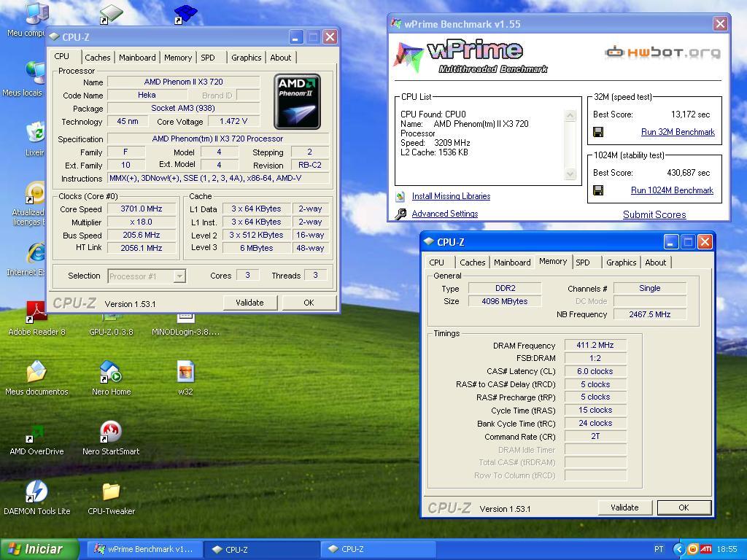Open Install Missing Libraries link
The width and height of the screenshot is (747, 560).
tap(451, 196)
